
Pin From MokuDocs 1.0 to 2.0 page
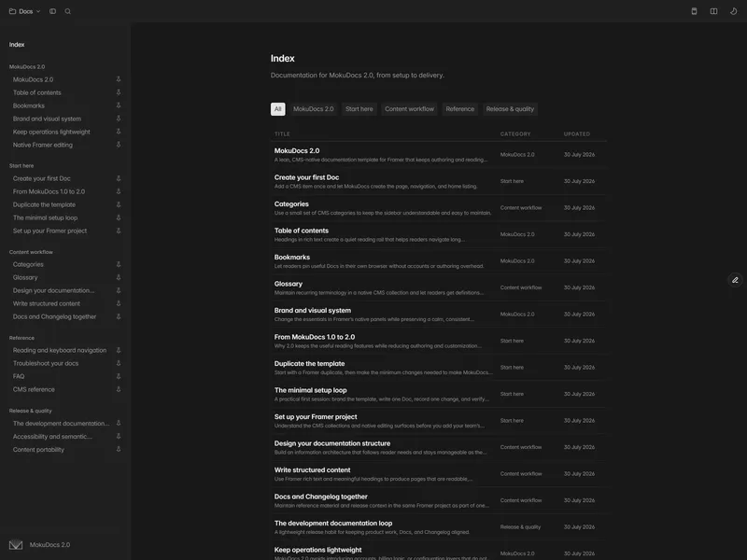click(119, 191)
